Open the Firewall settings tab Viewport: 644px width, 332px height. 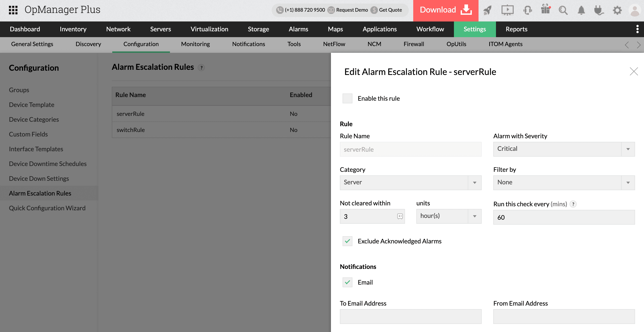[x=413, y=44]
